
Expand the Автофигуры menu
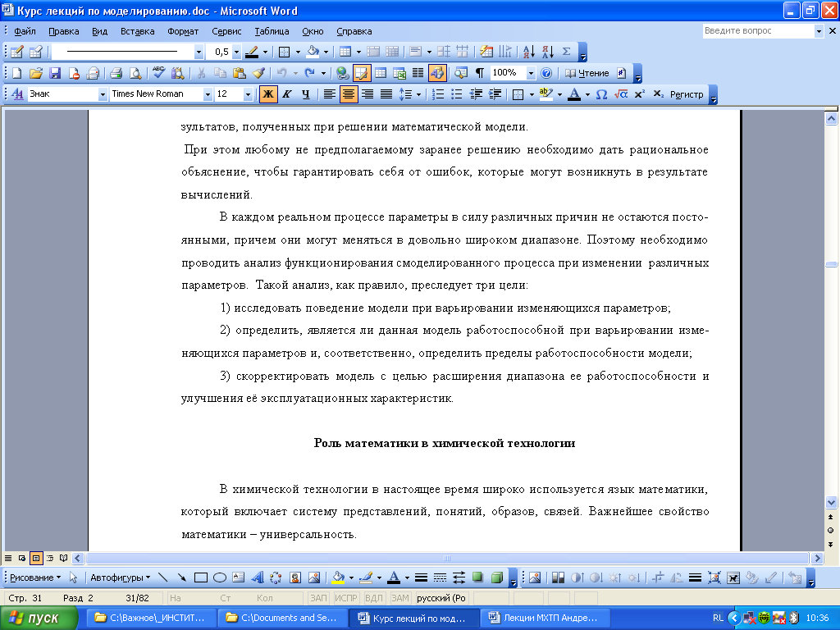tap(120, 577)
